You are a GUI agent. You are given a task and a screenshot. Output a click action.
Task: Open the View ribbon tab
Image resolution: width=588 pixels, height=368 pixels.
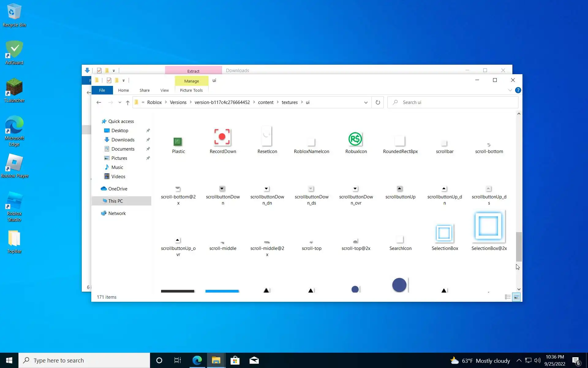click(164, 90)
